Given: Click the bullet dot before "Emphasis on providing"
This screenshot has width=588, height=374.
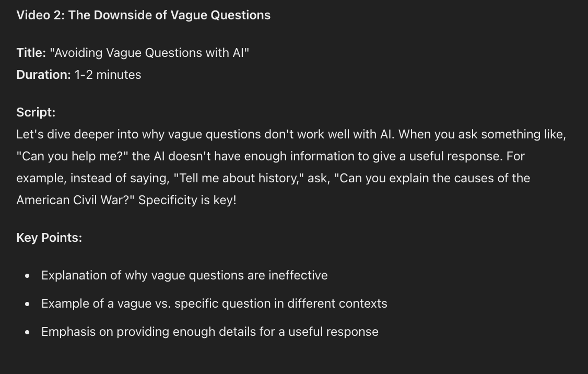Looking at the screenshot, I should pyautogui.click(x=27, y=332).
